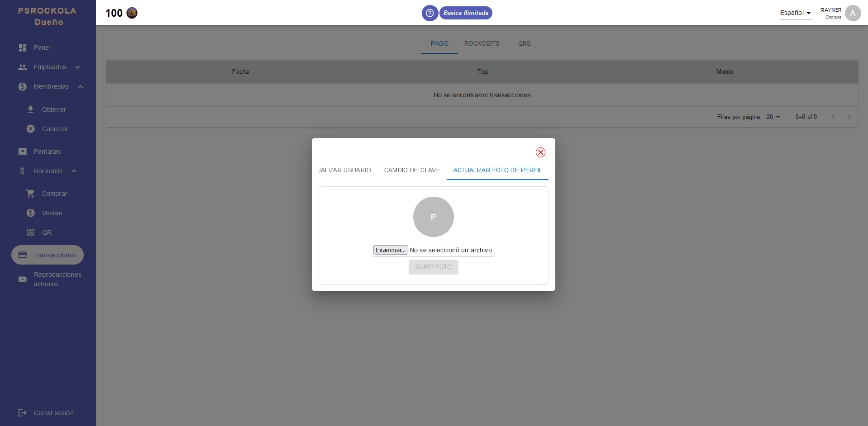Open the Español language dropdown
The width and height of the screenshot is (868, 426).
tap(796, 13)
